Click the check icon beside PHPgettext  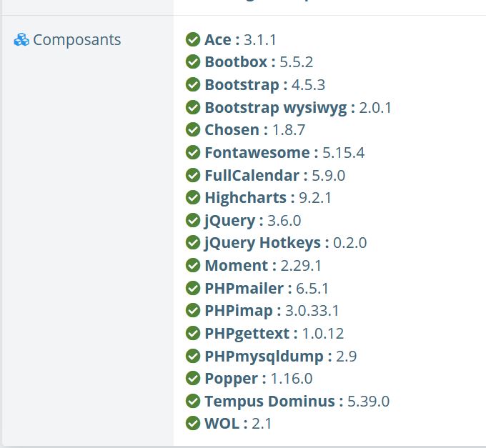point(193,334)
